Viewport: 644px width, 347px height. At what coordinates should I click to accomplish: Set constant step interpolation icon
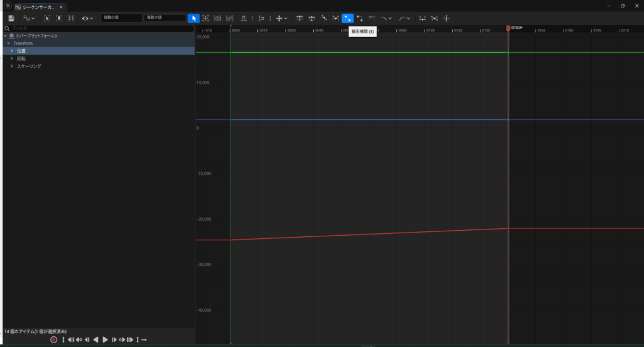point(360,18)
